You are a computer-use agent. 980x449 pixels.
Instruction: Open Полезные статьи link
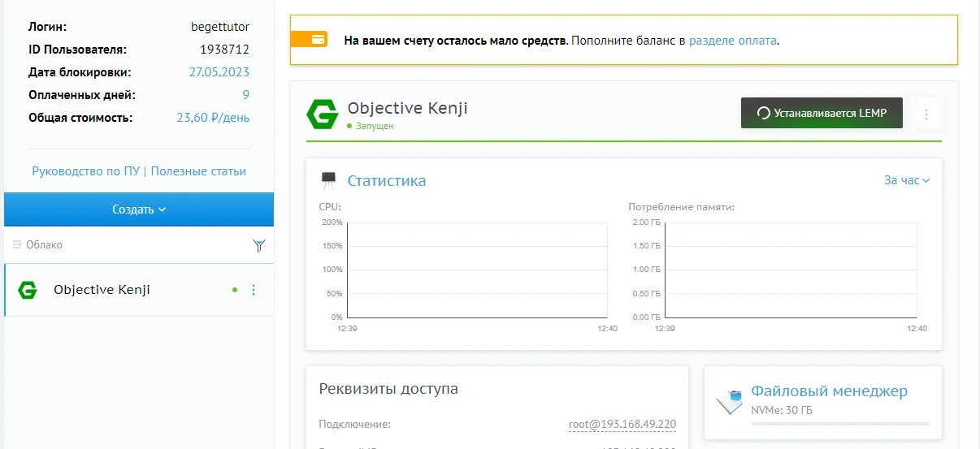(x=198, y=171)
